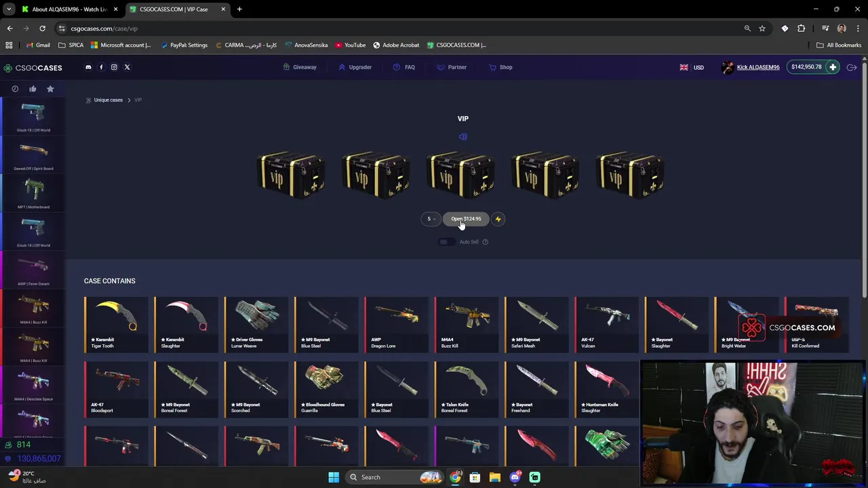Click the Auto Sell help question mark
This screenshot has width=868, height=488.
coord(485,242)
